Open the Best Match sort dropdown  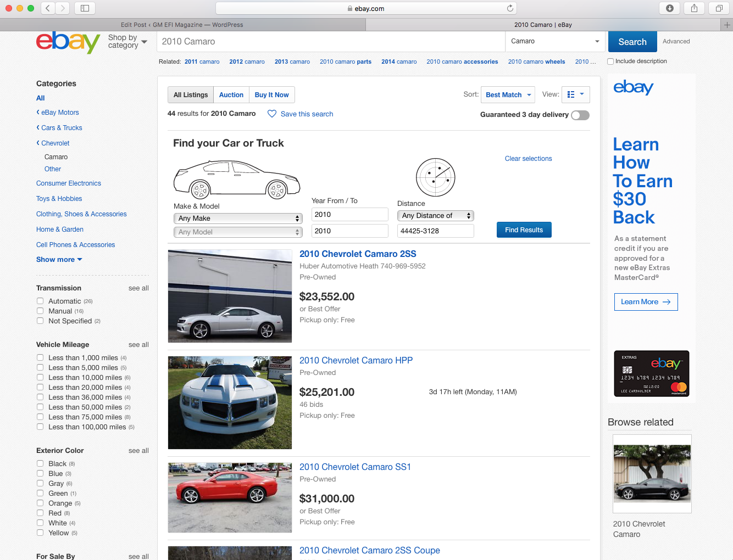coord(508,94)
